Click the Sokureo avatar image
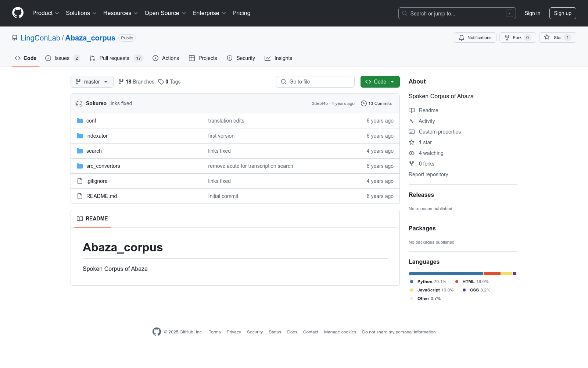Image resolution: width=588 pixels, height=368 pixels. pos(79,103)
